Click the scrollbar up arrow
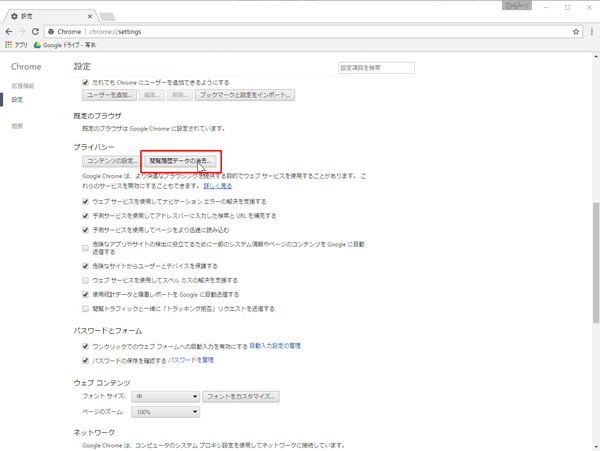This screenshot has height=451, width=600. 596,57
